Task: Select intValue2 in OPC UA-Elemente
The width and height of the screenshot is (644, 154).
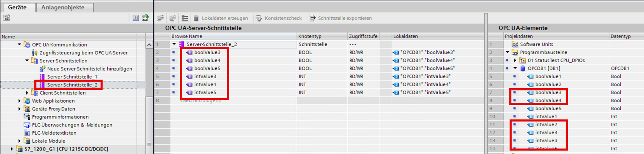Action: click(546, 125)
